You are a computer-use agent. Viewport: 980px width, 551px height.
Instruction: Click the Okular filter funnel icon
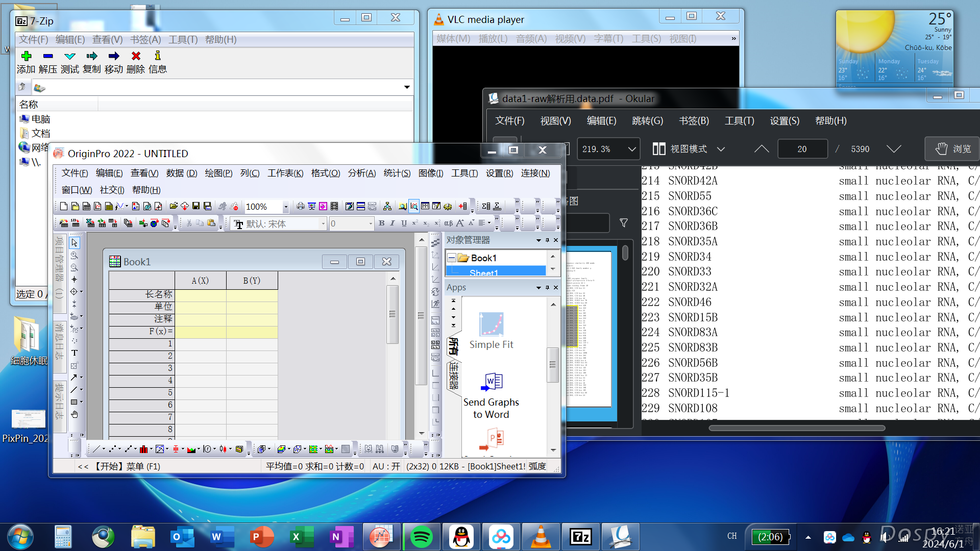(624, 223)
